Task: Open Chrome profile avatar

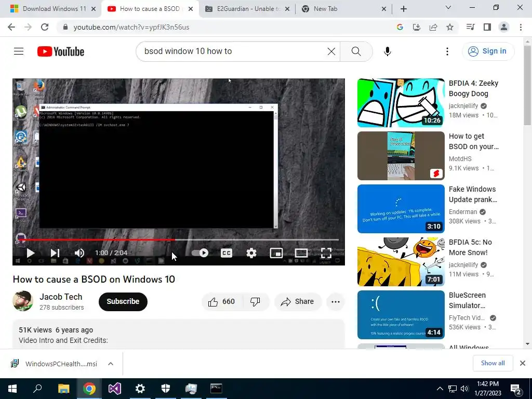Action: [x=504, y=27]
